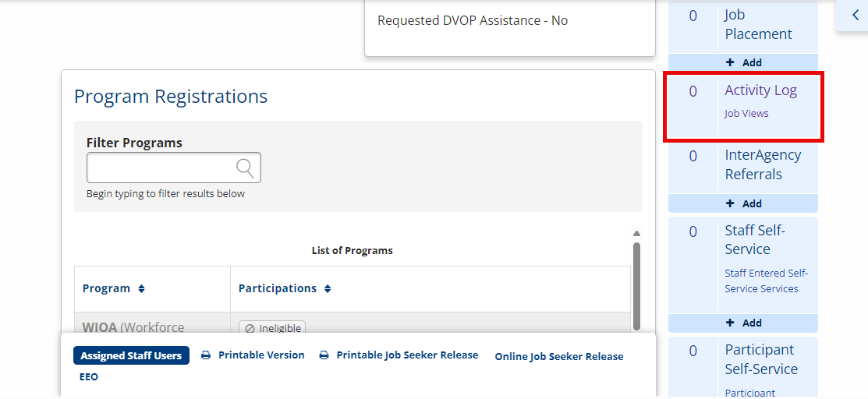Open the Staff Self-Service tile
Screen dimensions: 868x399
(x=743, y=264)
